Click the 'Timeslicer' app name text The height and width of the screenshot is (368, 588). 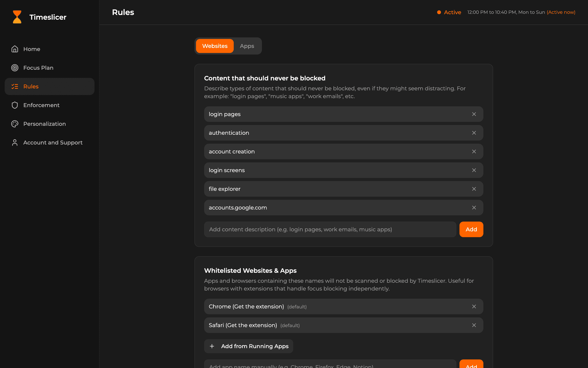(x=48, y=17)
